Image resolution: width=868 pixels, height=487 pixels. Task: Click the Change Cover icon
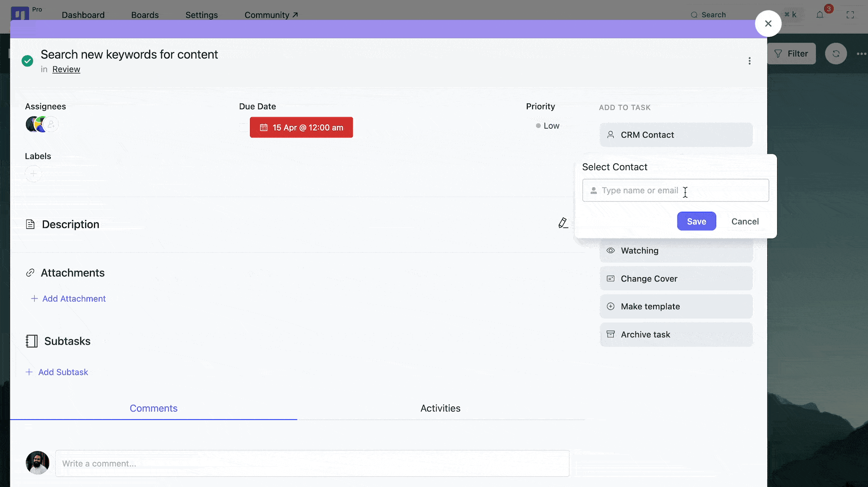coord(611,278)
